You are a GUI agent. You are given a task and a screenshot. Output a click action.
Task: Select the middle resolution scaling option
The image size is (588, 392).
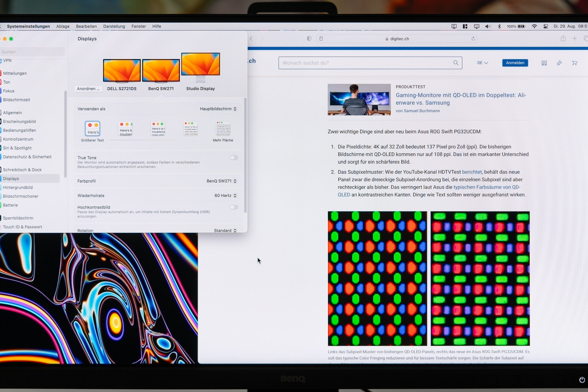(x=158, y=128)
